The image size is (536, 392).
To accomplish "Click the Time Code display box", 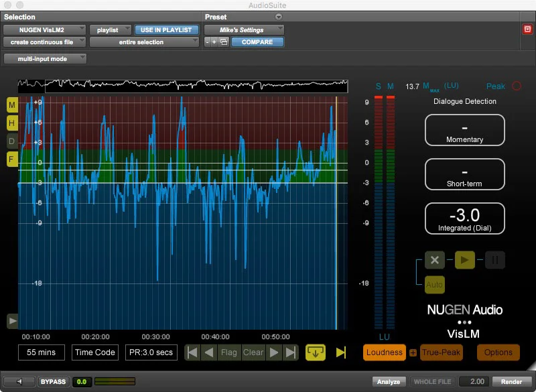I will click(x=95, y=352).
